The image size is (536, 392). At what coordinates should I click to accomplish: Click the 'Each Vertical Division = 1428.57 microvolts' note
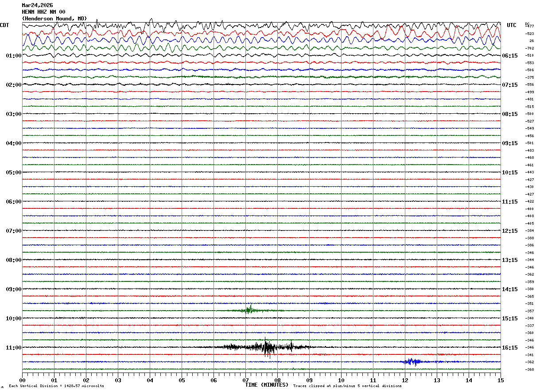[56, 386]
